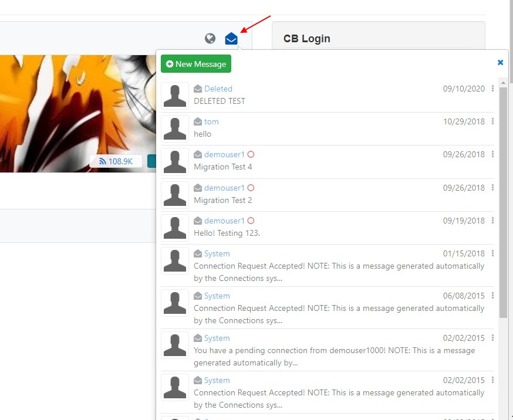
Task: Click envelope icon on pending connection row
Action: 198,338
